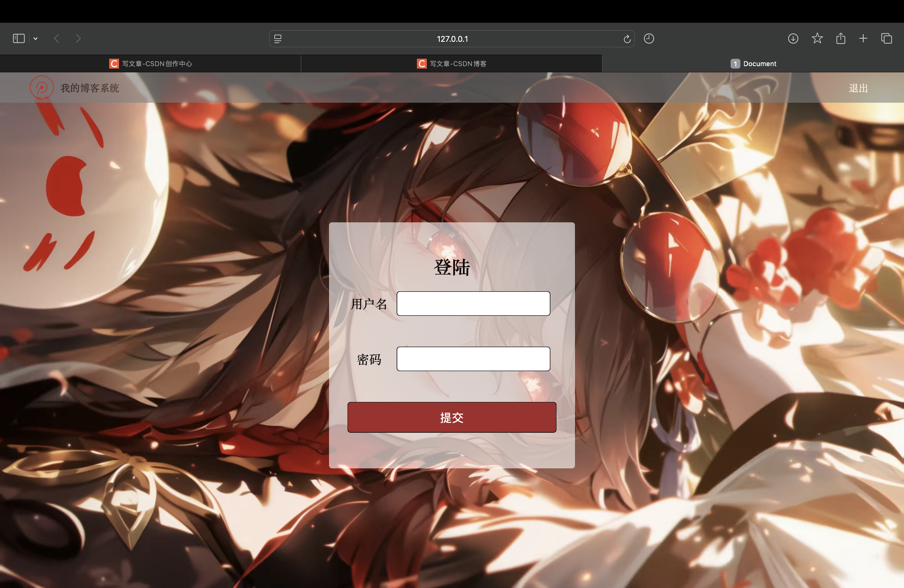
Task: Open the page settings icon in address bar
Action: (x=278, y=39)
